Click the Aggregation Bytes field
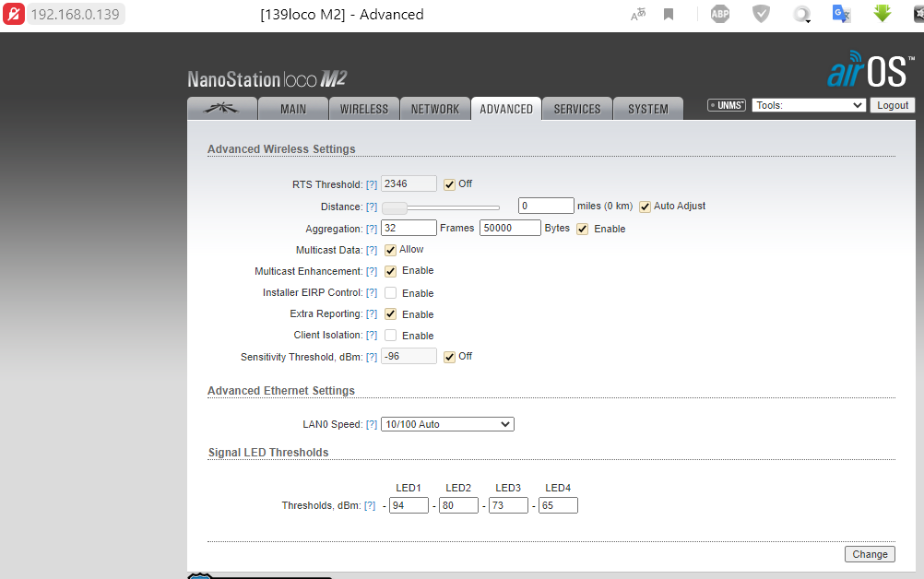The height and width of the screenshot is (579, 924). tap(510, 228)
